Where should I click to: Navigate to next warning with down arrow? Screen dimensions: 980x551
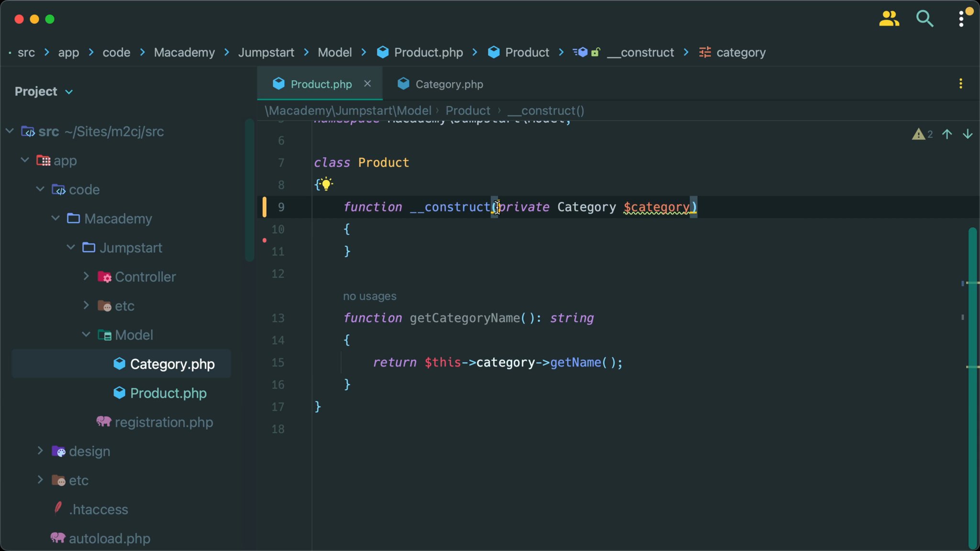coord(967,134)
